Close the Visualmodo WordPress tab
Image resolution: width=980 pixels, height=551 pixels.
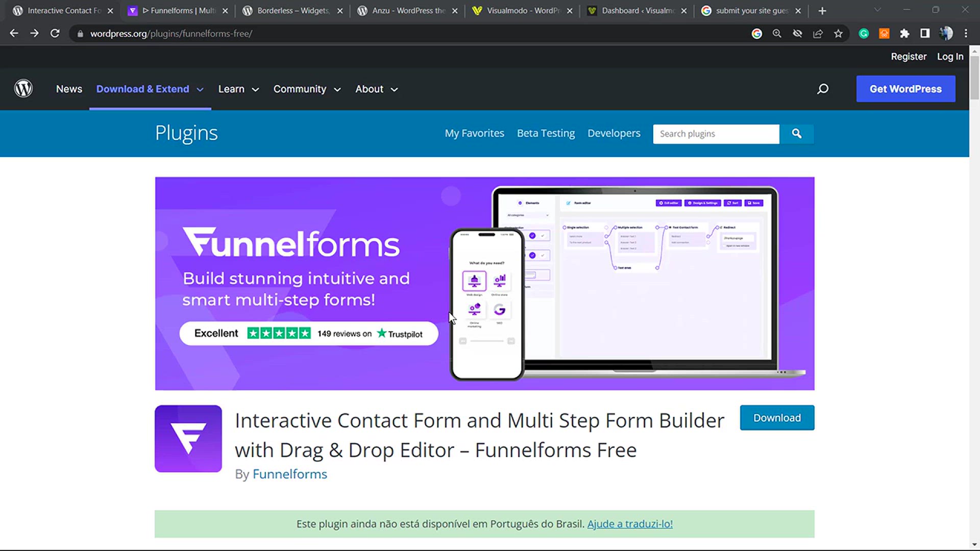coord(570,11)
